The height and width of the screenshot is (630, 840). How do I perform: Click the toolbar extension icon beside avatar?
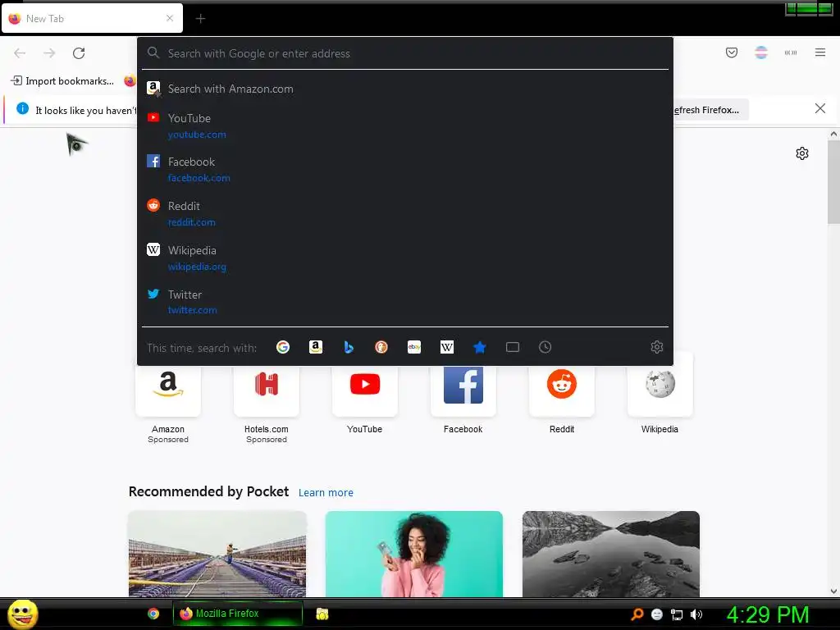coord(791,52)
